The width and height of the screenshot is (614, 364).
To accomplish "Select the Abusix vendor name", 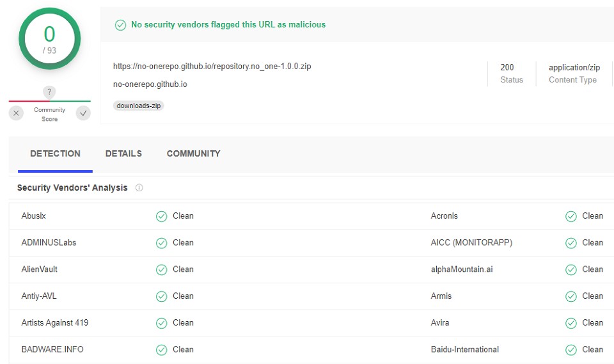I will (x=34, y=216).
